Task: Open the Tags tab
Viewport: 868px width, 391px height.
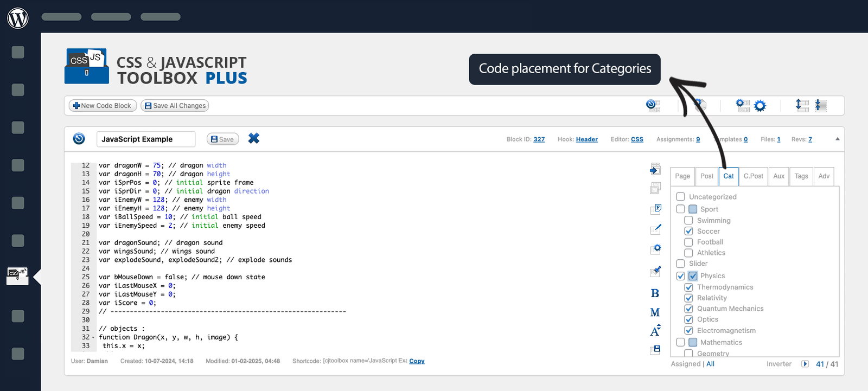Action: (x=801, y=176)
